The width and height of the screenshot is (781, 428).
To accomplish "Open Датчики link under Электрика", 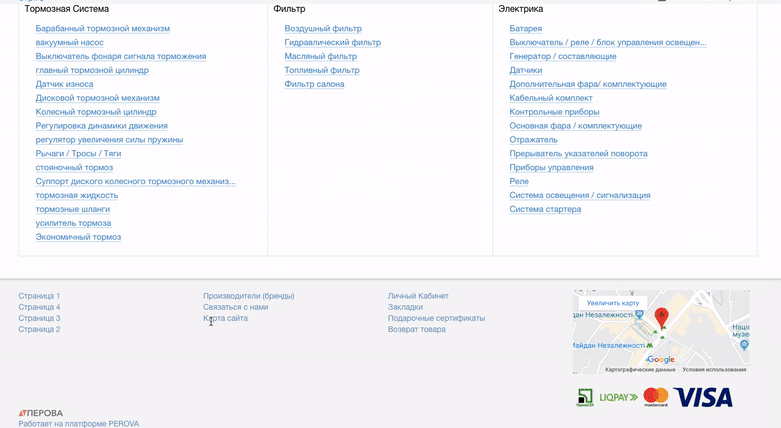I will click(x=525, y=70).
